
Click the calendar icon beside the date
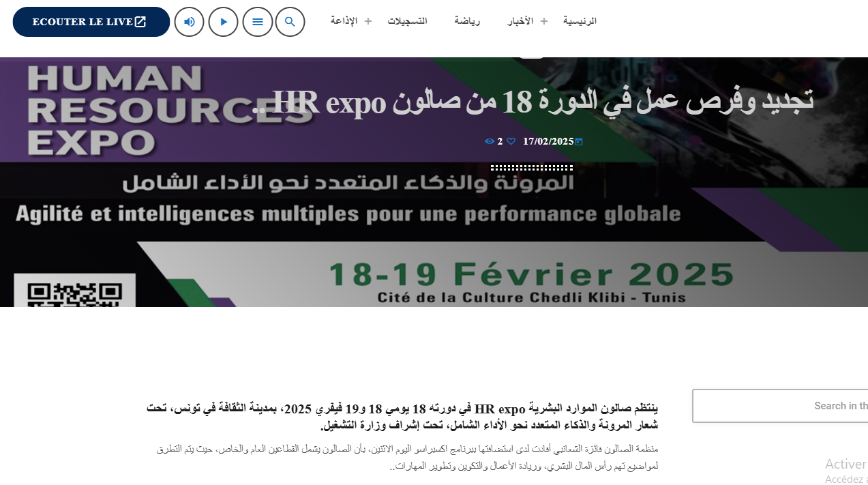(x=579, y=142)
